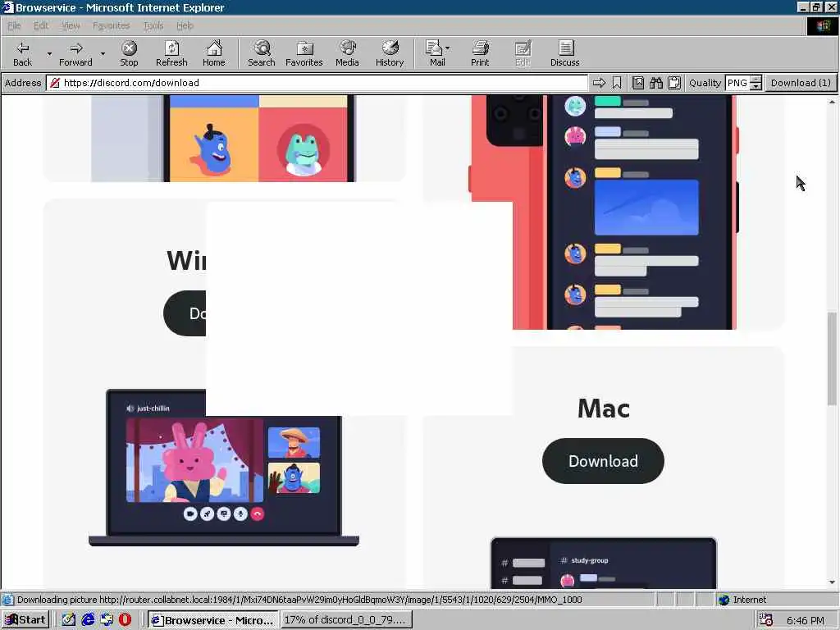840x630 pixels.
Task: Open the Favorites pane
Action: [304, 53]
